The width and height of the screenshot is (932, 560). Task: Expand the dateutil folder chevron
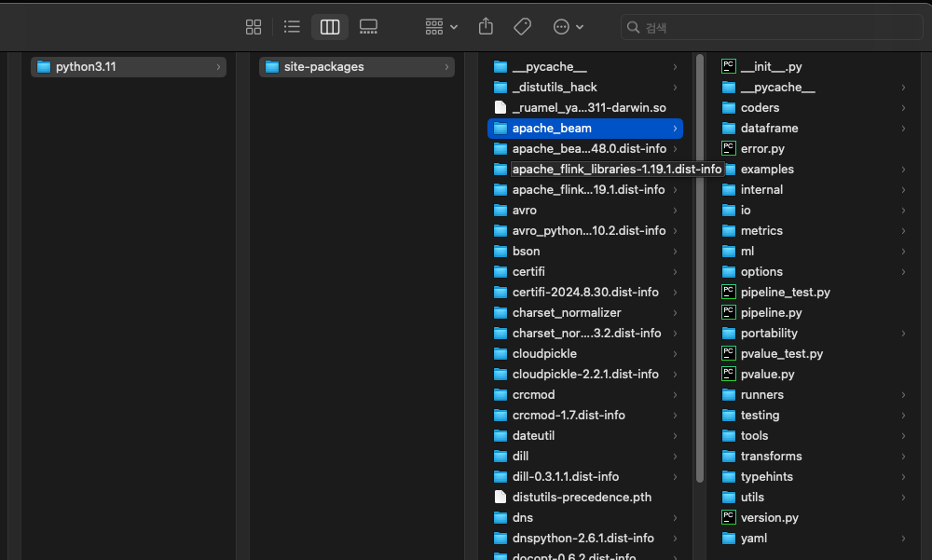[675, 436]
